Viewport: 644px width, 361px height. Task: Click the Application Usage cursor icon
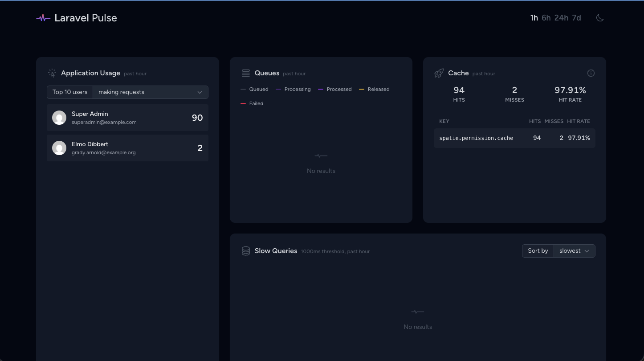(52, 73)
